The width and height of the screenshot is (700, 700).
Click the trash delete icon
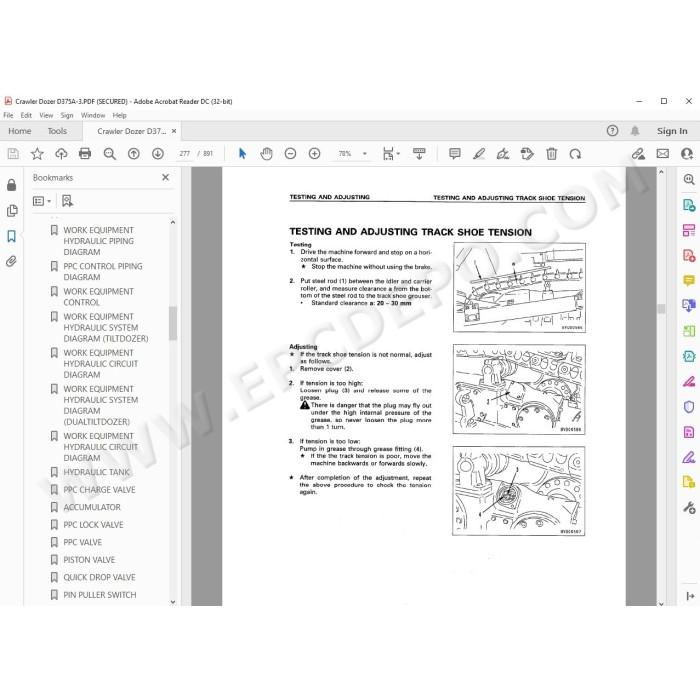551,154
